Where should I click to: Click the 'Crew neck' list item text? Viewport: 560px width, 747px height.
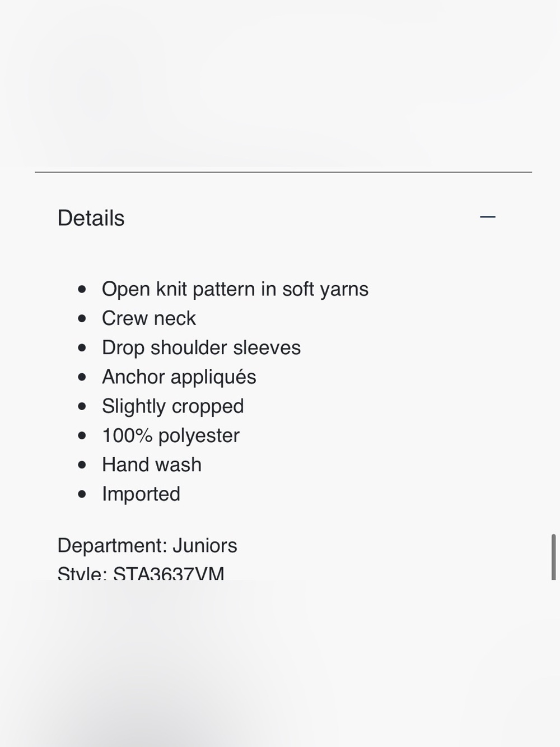pyautogui.click(x=149, y=318)
